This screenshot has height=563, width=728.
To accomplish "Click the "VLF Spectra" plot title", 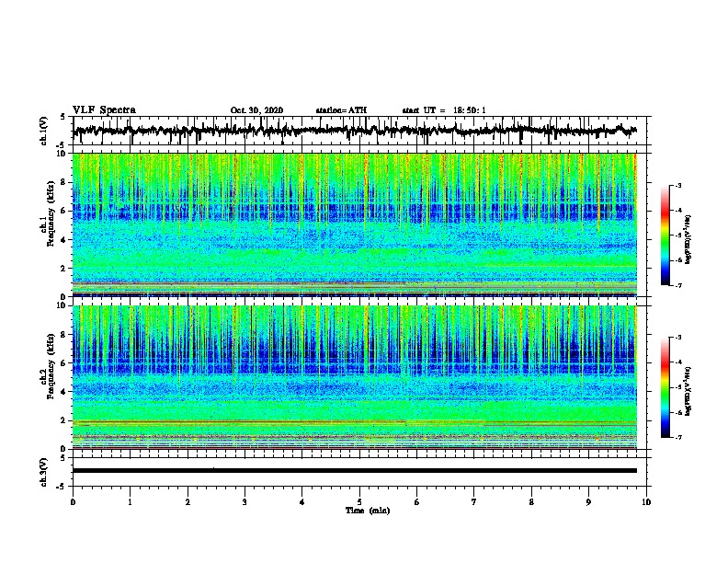I will pyautogui.click(x=104, y=109).
